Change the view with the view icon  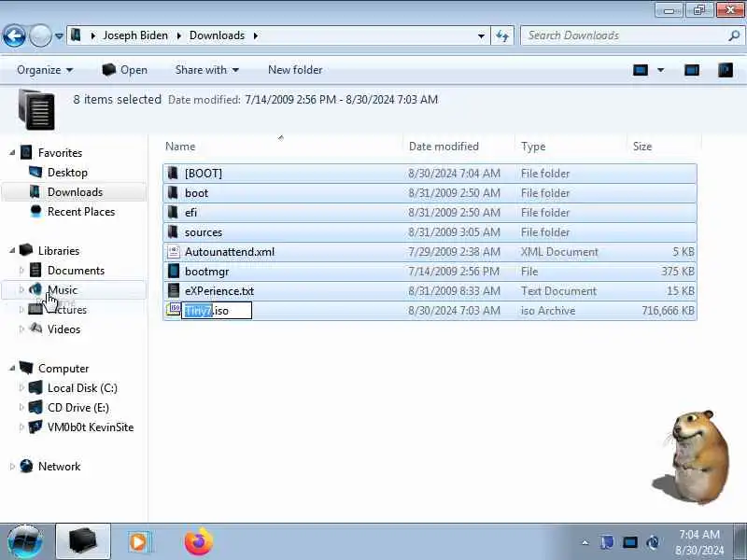pyautogui.click(x=641, y=71)
